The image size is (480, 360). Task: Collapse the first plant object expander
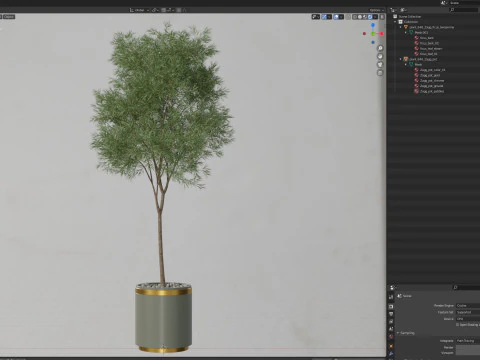401,27
